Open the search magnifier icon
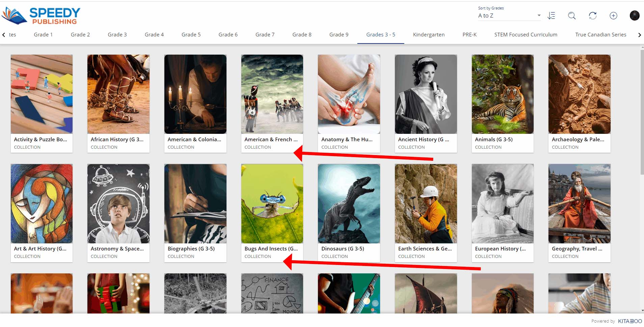 pos(572,16)
